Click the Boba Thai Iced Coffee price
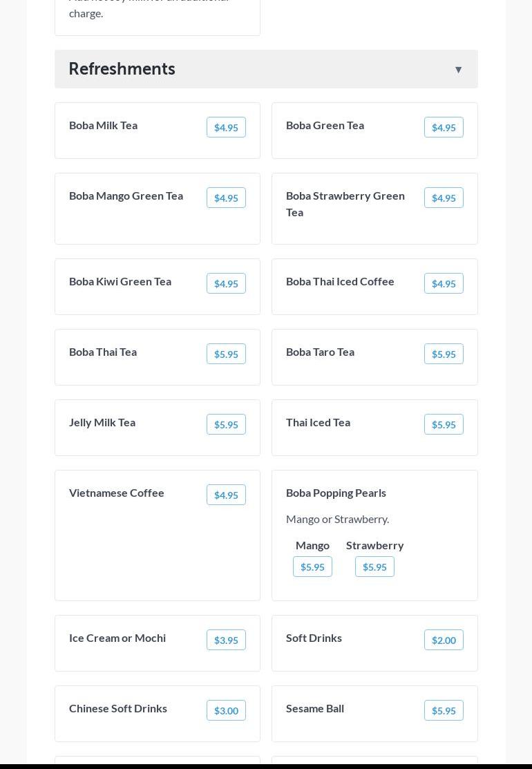 (x=444, y=284)
